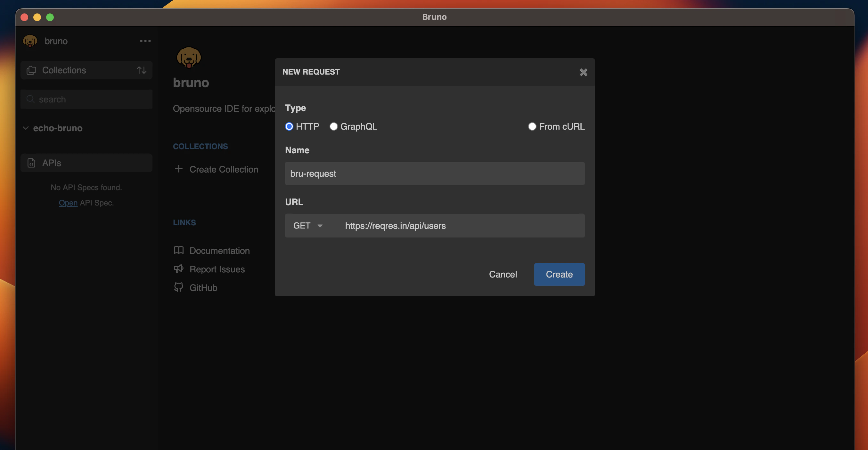868x450 pixels.
Task: Click the sort icon next to Collections
Action: point(142,70)
